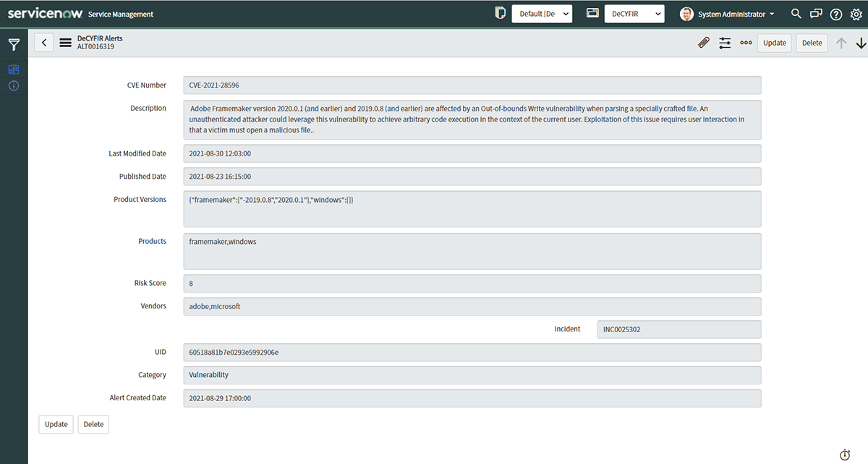Click the top Update button
The image size is (868, 464).
pyautogui.click(x=775, y=43)
